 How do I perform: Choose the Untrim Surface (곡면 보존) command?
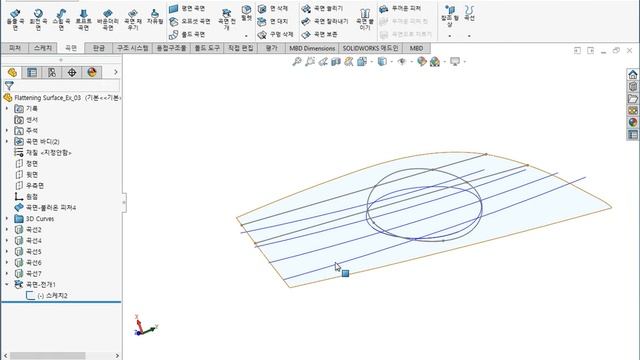tap(319, 34)
